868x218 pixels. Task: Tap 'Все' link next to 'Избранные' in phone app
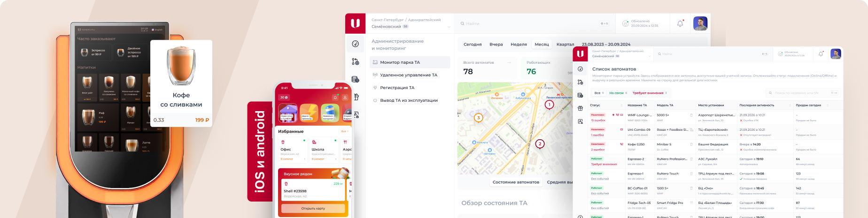(344, 131)
